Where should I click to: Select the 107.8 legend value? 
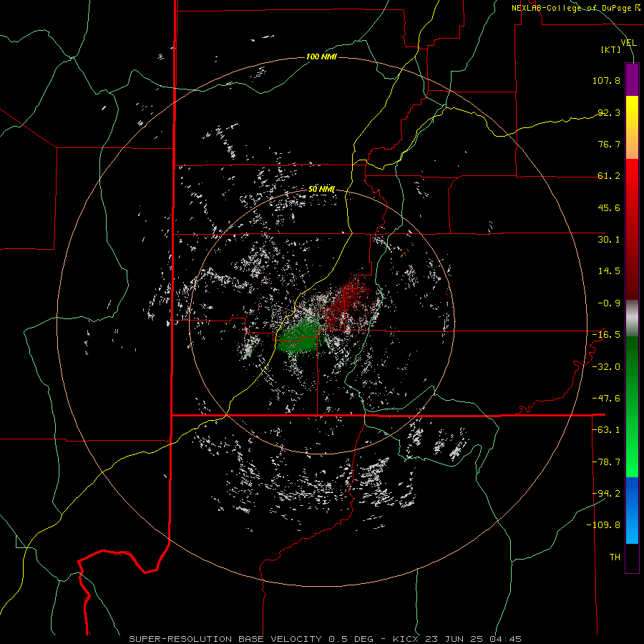click(606, 80)
